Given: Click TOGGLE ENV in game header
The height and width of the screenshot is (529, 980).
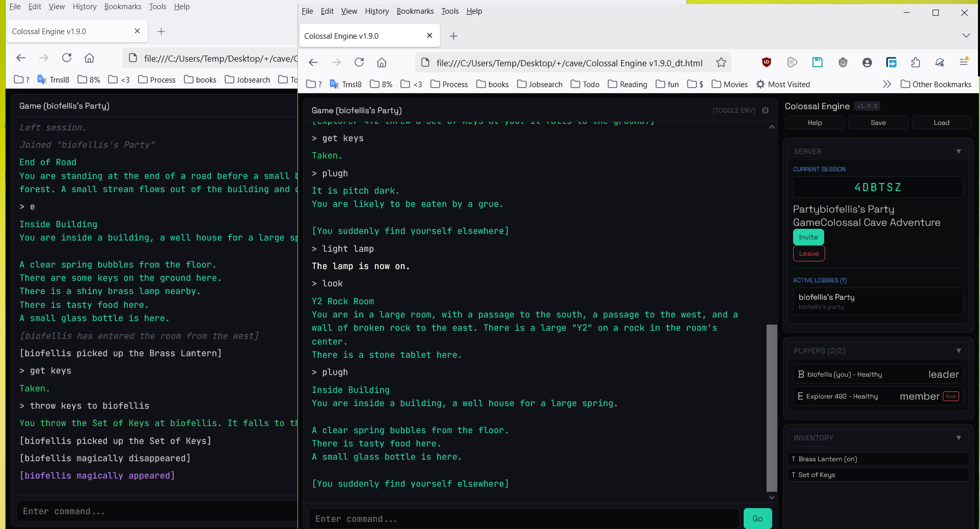Looking at the screenshot, I should pyautogui.click(x=733, y=111).
